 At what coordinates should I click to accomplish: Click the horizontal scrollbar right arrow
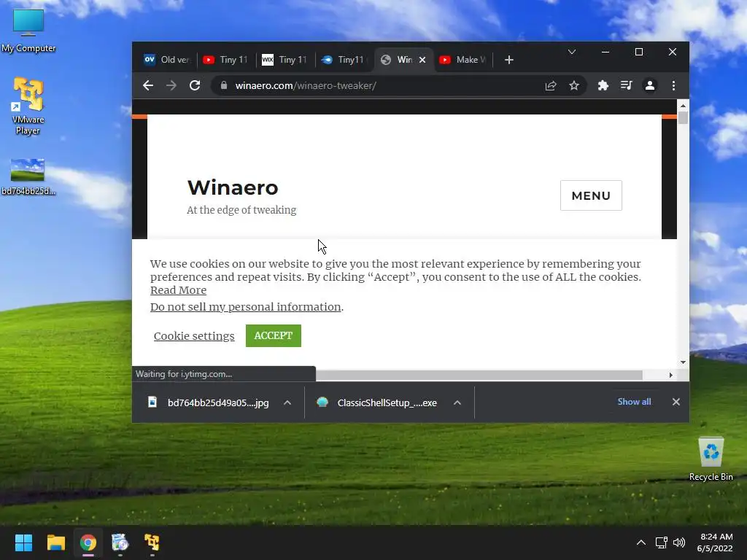[x=671, y=376]
